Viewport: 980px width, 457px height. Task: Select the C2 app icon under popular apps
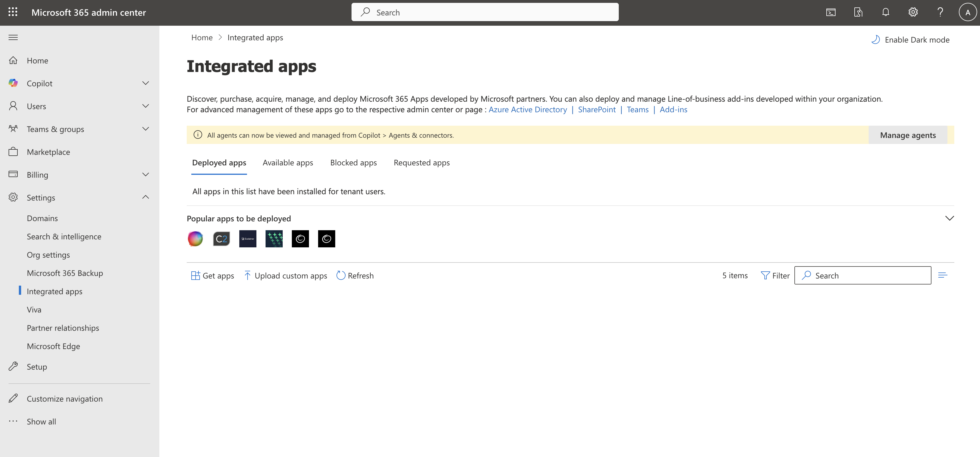(x=221, y=238)
